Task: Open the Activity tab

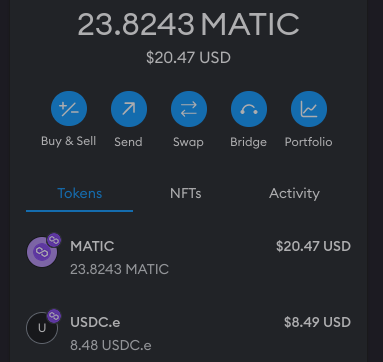Action: [x=294, y=193]
